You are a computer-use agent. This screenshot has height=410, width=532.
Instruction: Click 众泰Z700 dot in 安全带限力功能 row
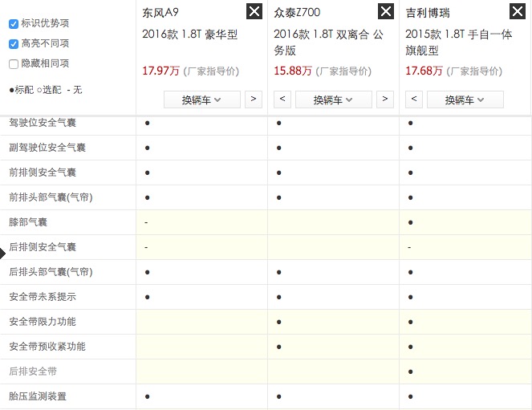click(279, 322)
